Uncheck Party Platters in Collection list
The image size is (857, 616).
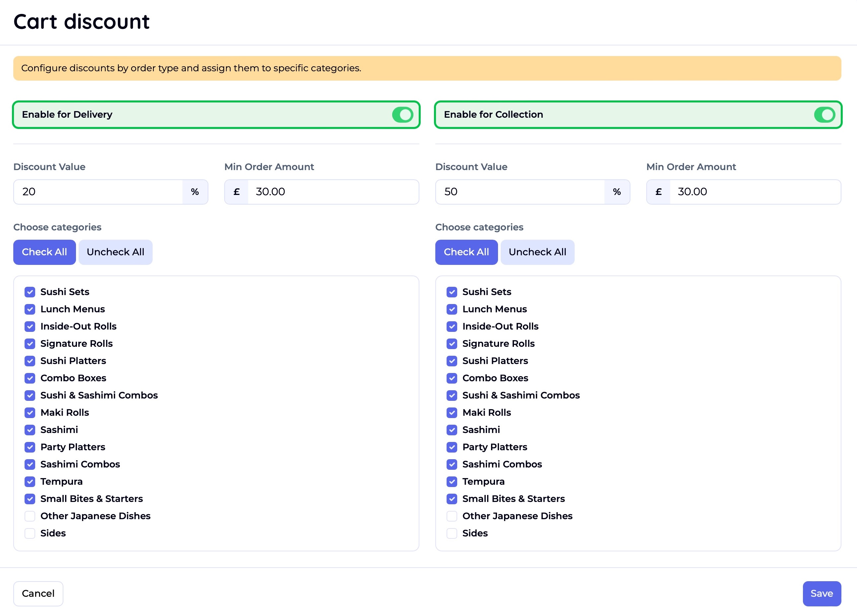point(452,447)
